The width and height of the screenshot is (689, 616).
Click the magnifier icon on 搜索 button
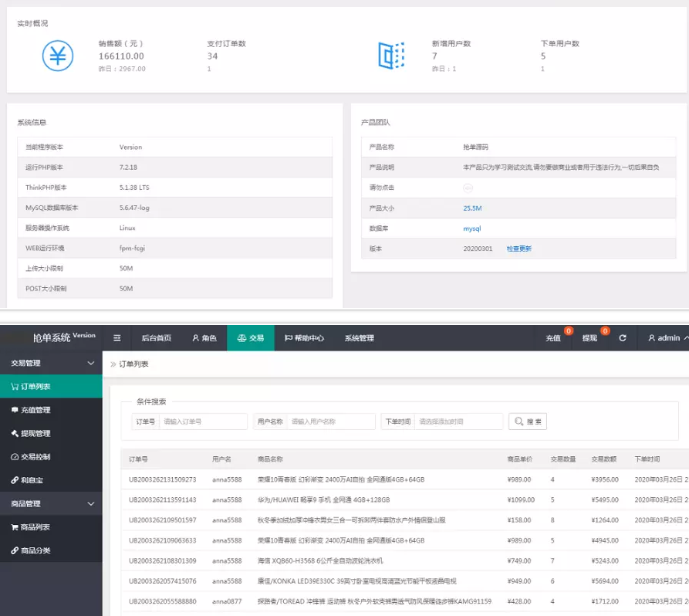coord(518,421)
